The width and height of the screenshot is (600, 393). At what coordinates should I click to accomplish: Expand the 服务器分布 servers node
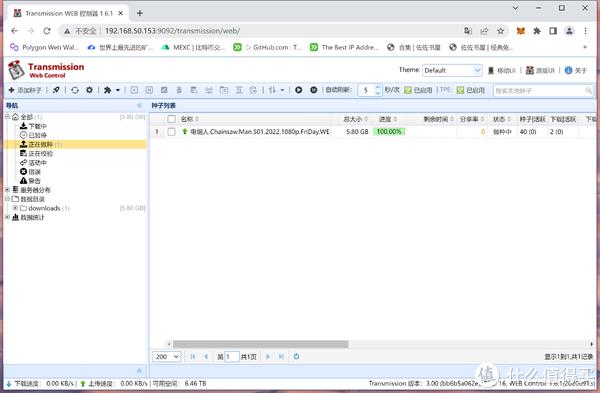[x=7, y=189]
